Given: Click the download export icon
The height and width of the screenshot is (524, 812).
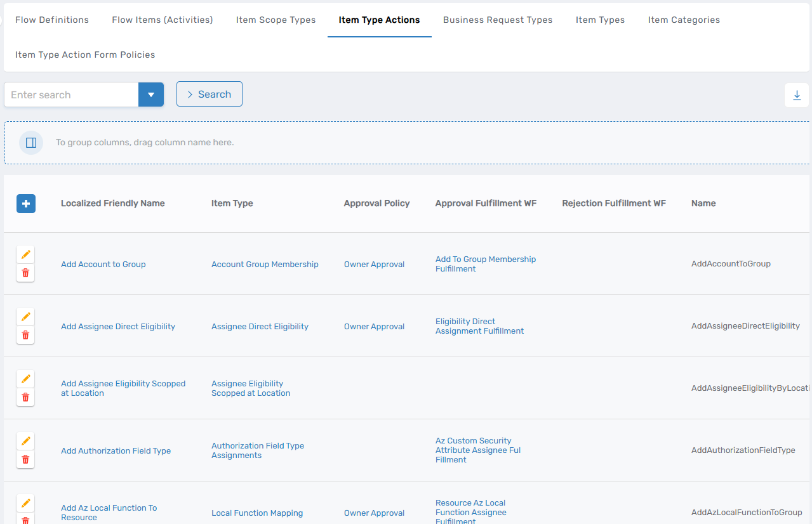Looking at the screenshot, I should (797, 95).
